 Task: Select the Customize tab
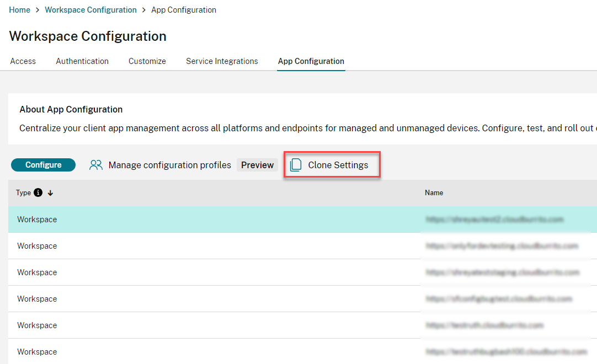(x=147, y=61)
